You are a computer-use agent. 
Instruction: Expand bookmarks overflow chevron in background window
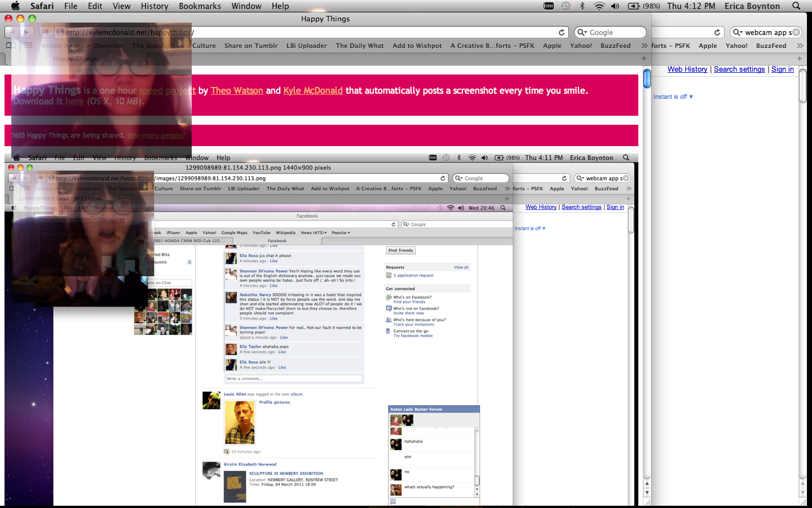pos(800,46)
